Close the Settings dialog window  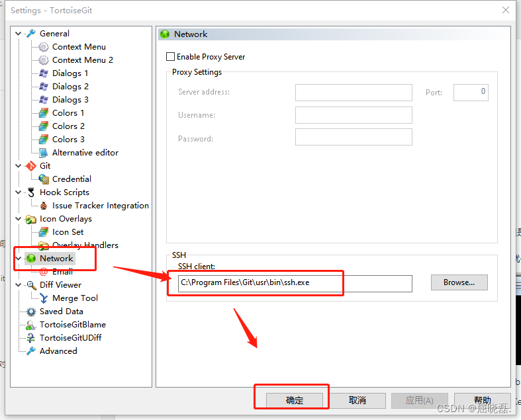pyautogui.click(x=506, y=10)
